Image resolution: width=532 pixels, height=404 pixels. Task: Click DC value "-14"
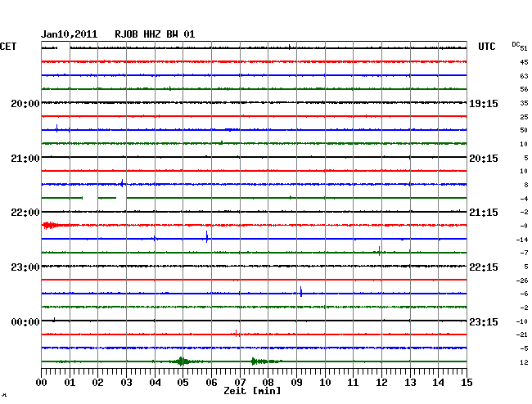pyautogui.click(x=522, y=240)
